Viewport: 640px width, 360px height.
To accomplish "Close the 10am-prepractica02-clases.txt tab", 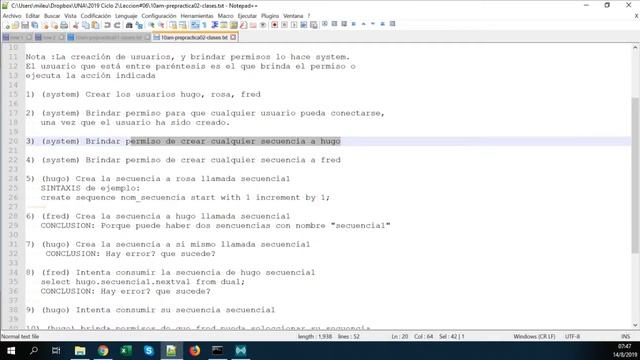I will point(233,38).
